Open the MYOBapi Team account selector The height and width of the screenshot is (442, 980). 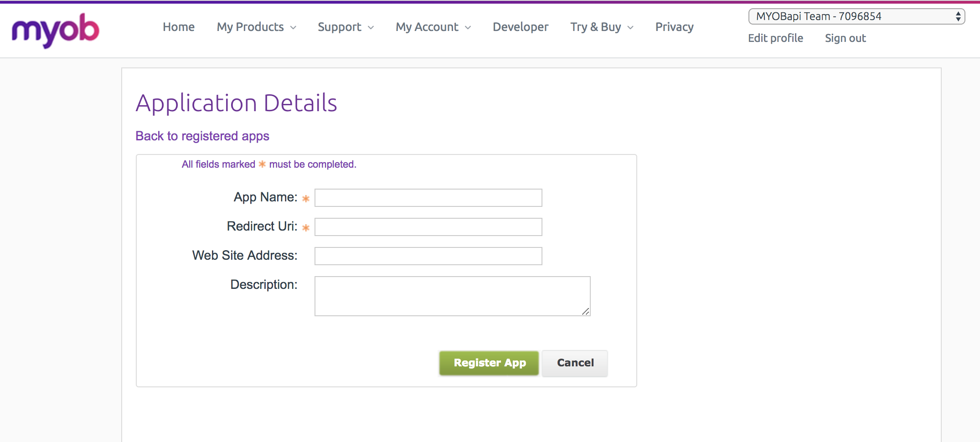856,16
